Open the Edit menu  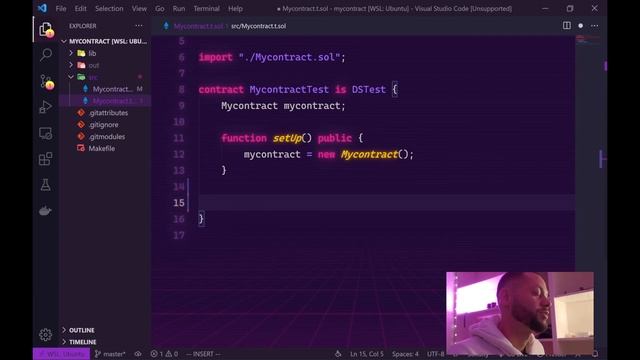(80, 9)
